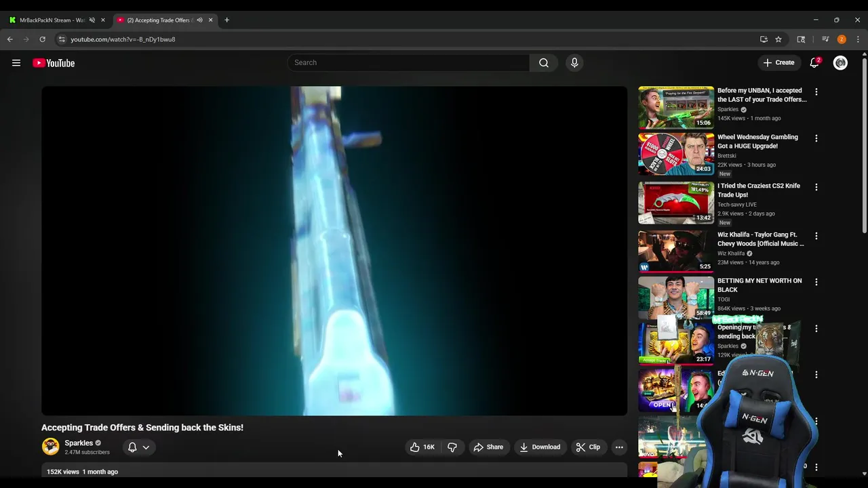Start voice search with the microphone

point(574,62)
